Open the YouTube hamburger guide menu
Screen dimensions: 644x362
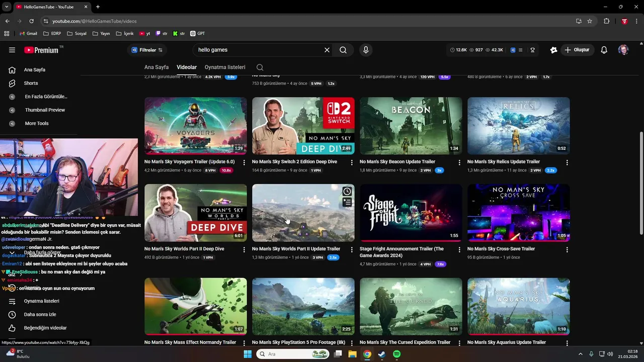12,50
